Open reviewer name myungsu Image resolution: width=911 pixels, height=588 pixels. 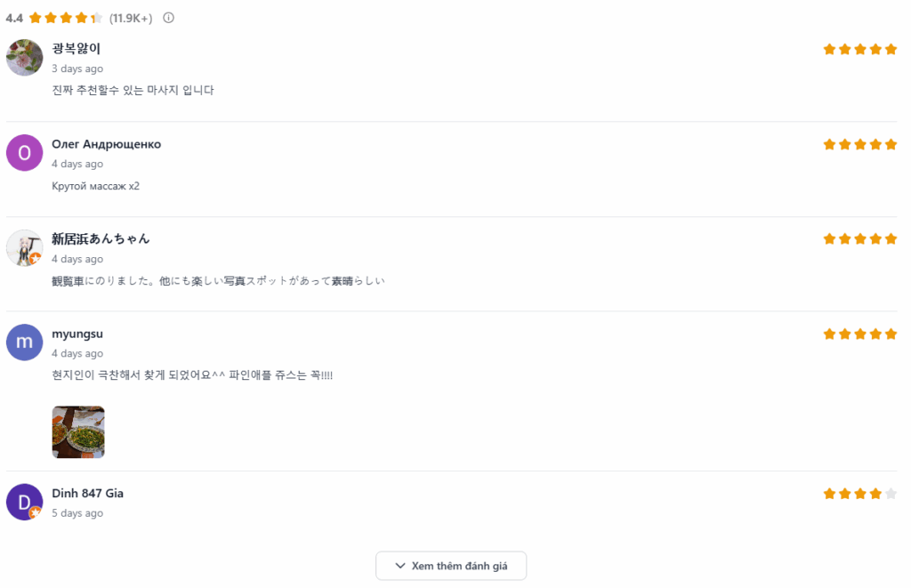pos(77,334)
